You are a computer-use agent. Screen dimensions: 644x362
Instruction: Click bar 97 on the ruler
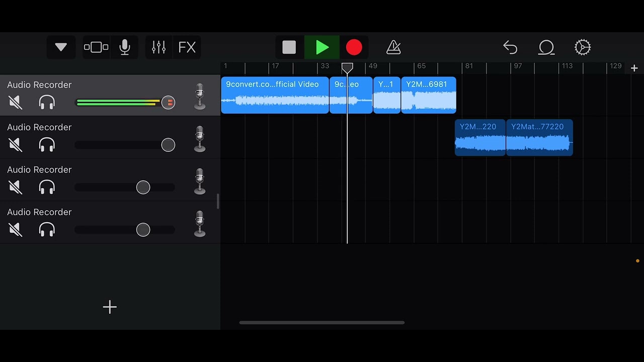(x=518, y=66)
